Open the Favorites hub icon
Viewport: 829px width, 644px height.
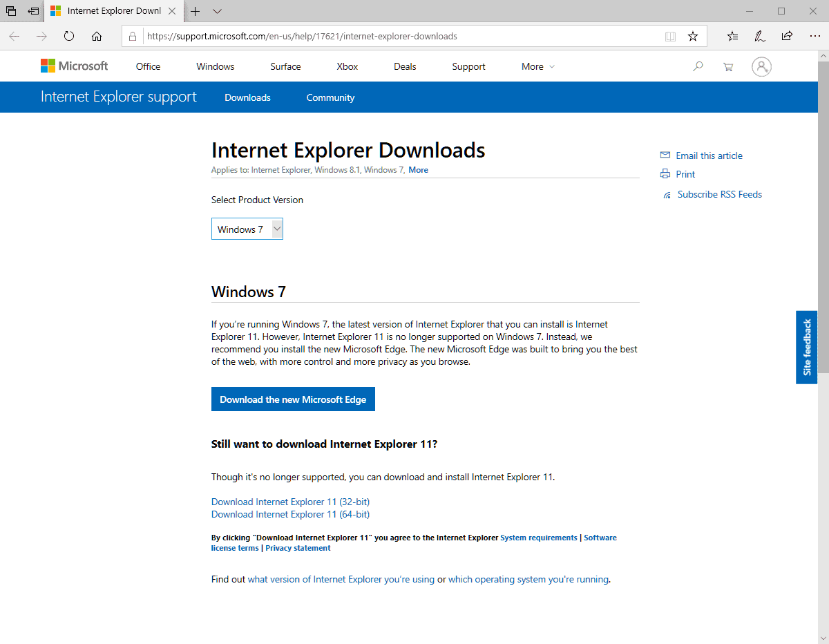(x=733, y=36)
